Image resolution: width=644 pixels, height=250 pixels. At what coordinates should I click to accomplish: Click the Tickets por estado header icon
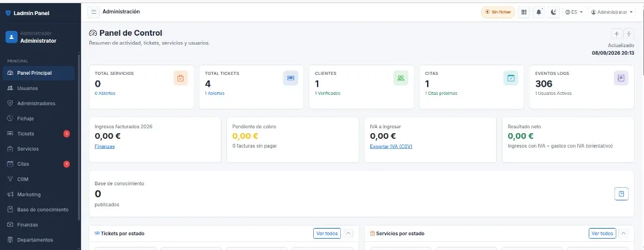(97, 234)
